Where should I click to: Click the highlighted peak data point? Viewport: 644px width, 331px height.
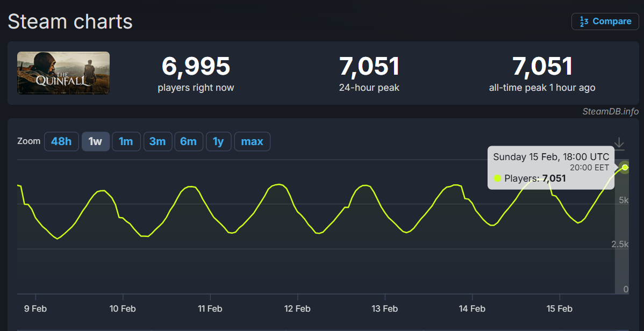click(x=625, y=167)
